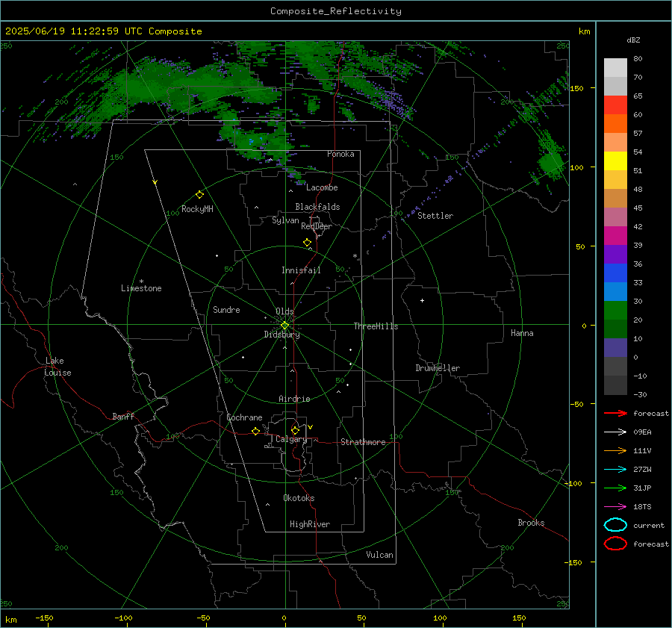Screen dimensions: 672x628
Task: Click the orange 57-60 dBZ color swatch
Action: coord(615,123)
